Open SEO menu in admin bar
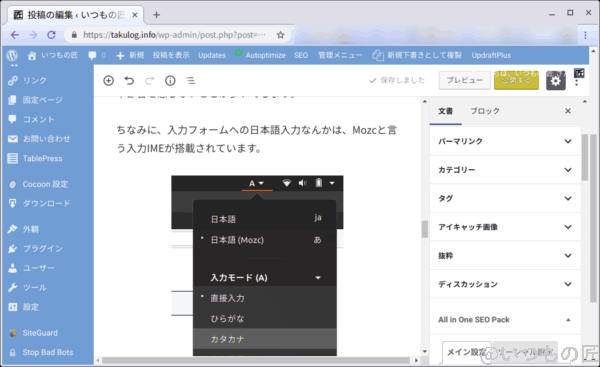The image size is (600, 367). click(x=301, y=55)
